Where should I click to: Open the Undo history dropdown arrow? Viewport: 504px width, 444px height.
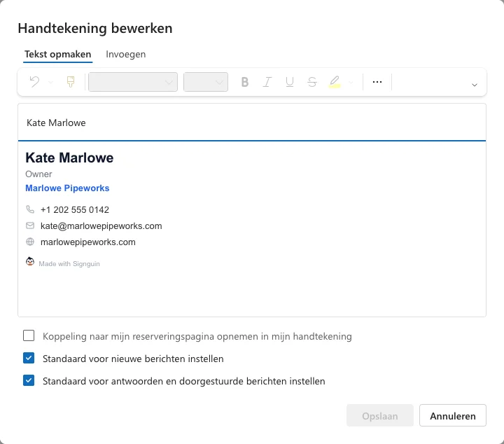pyautogui.click(x=50, y=83)
